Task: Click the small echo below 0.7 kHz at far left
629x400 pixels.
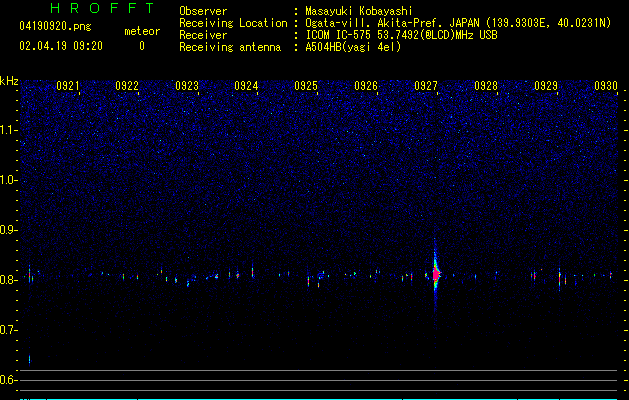Action: pos(29,359)
